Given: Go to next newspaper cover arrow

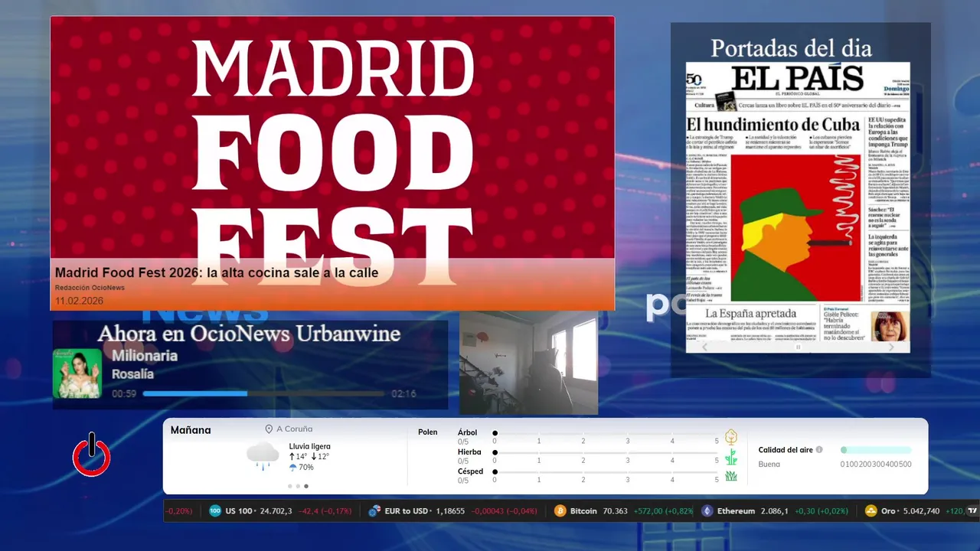Looking at the screenshot, I should click(x=891, y=347).
